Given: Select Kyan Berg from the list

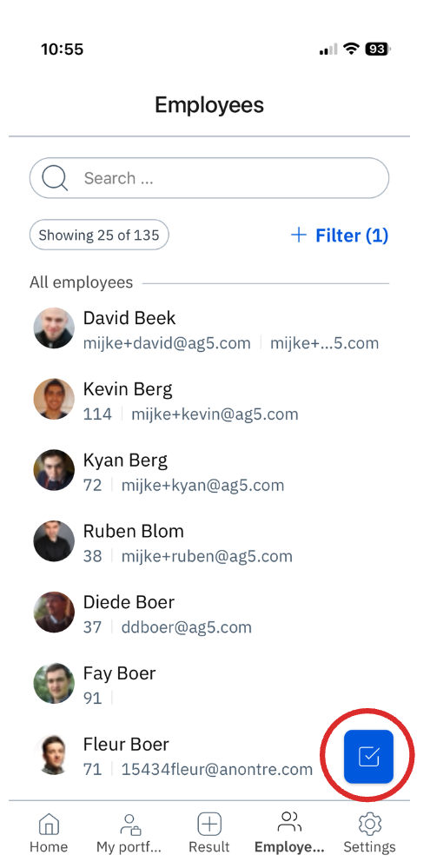Looking at the screenshot, I should coord(209,471).
